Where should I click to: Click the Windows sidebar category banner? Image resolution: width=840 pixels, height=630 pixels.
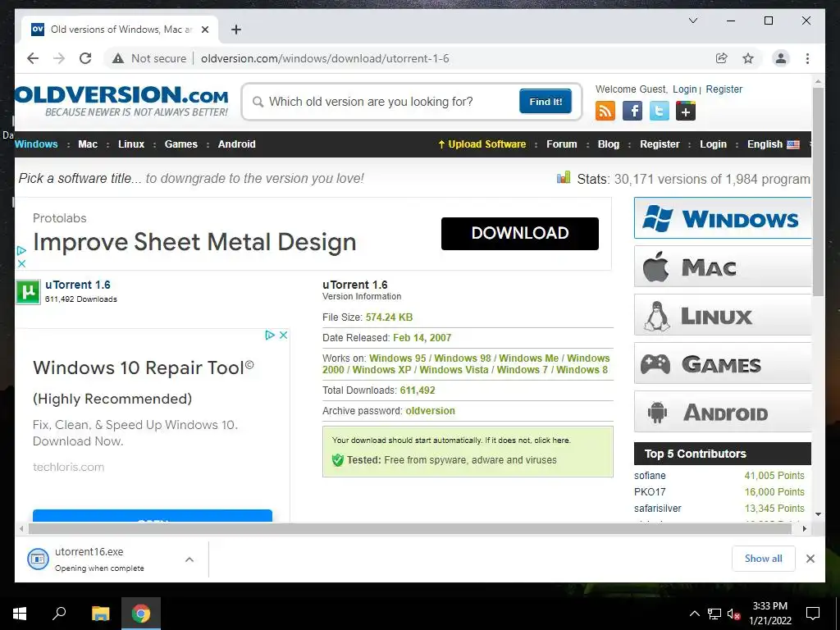[x=722, y=218]
